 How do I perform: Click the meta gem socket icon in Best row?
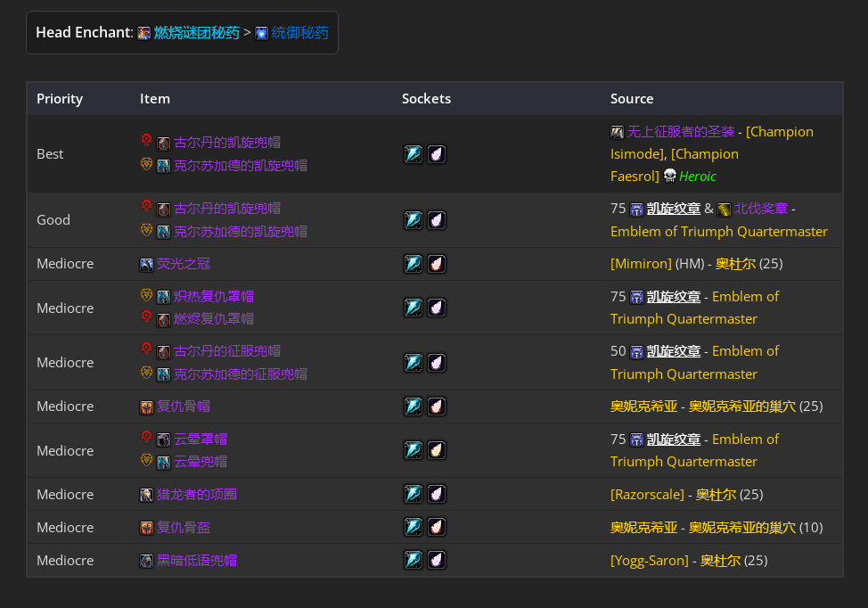pos(414,154)
